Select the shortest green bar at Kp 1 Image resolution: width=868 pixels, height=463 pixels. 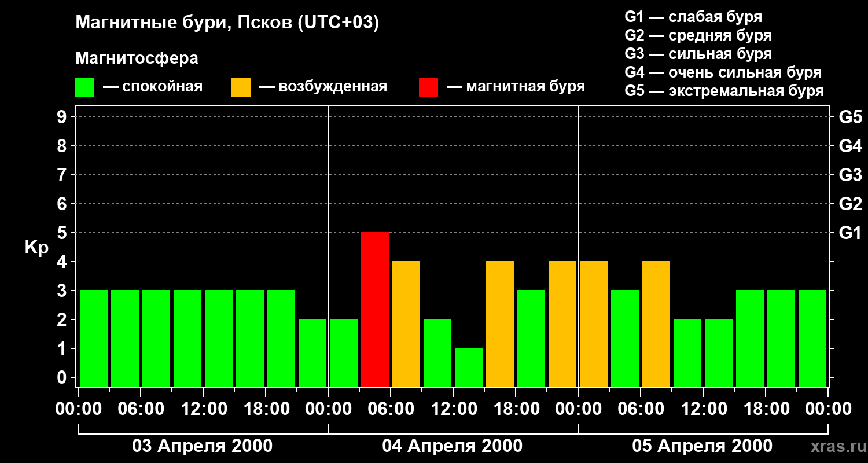click(x=469, y=367)
